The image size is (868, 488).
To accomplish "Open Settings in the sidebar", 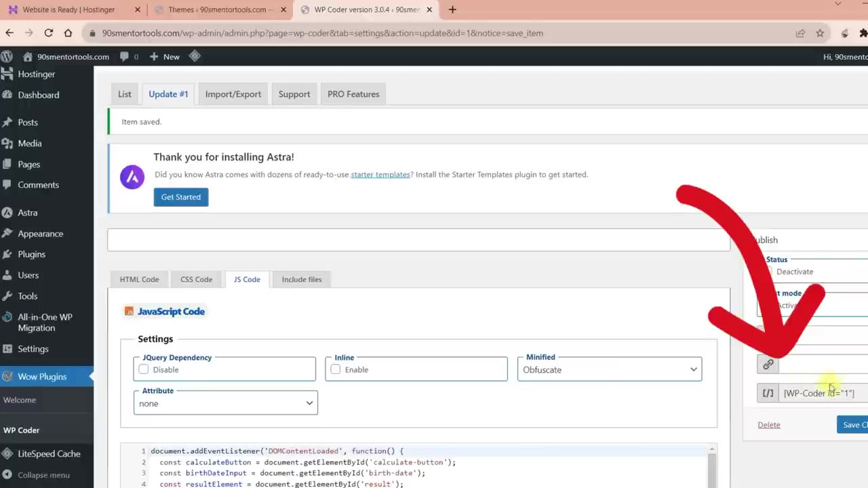I will click(33, 349).
